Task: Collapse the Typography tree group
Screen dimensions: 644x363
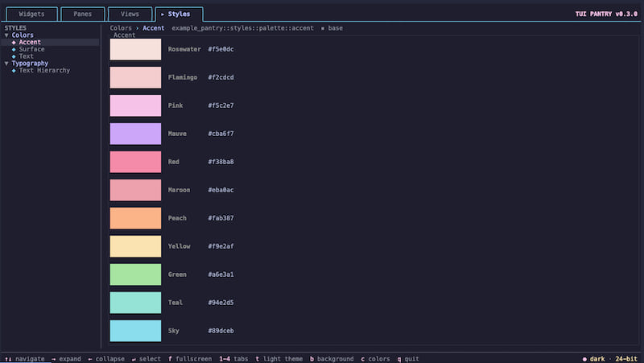Action: [27, 64]
